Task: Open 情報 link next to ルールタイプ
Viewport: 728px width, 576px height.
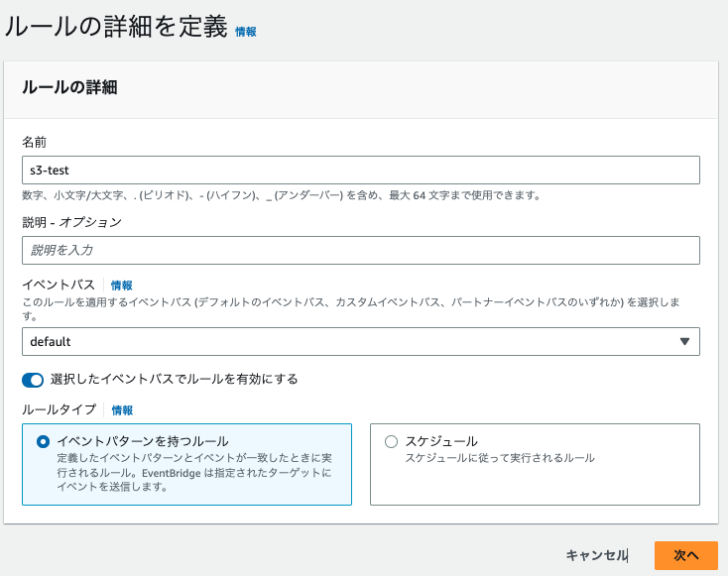Action: coord(122,410)
